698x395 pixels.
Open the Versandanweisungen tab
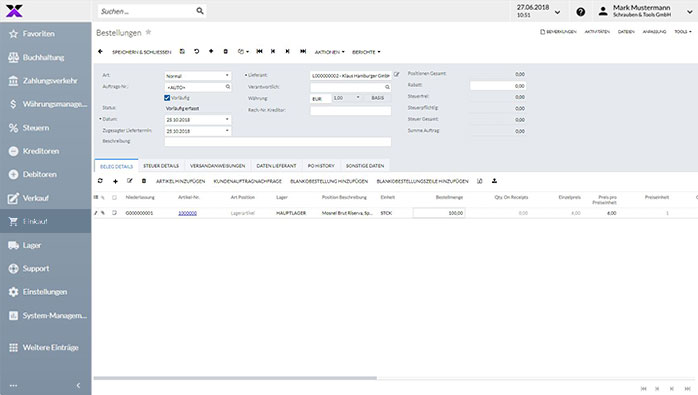[x=218, y=166]
